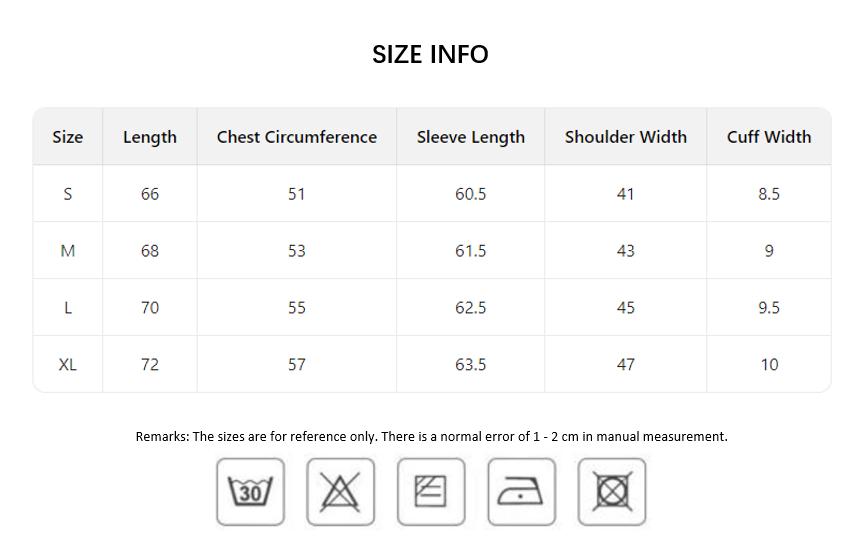Screen dimensions: 862x538
Task: Click the Chest Circumference header
Action: pos(297,137)
